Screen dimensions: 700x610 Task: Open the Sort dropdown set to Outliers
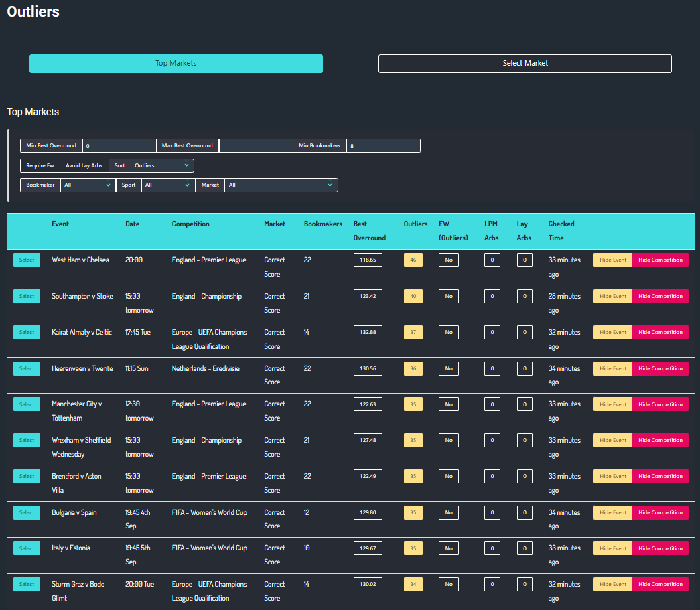(162, 165)
